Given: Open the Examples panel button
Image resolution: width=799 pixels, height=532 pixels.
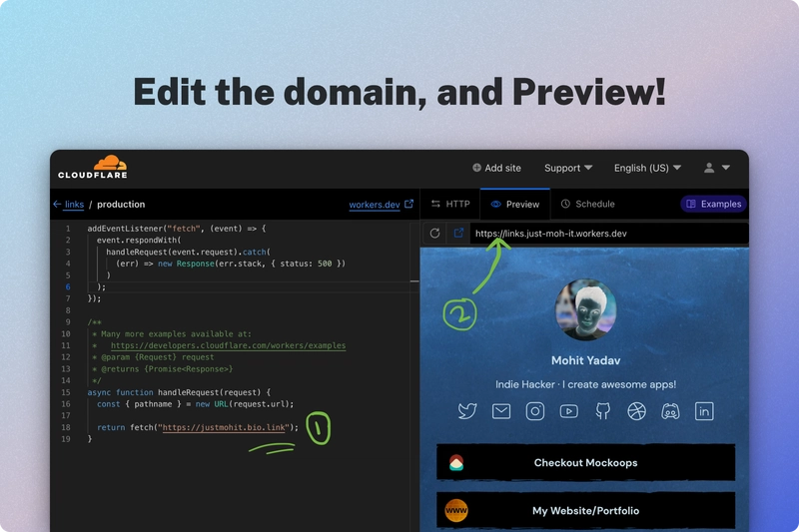Looking at the screenshot, I should point(713,205).
